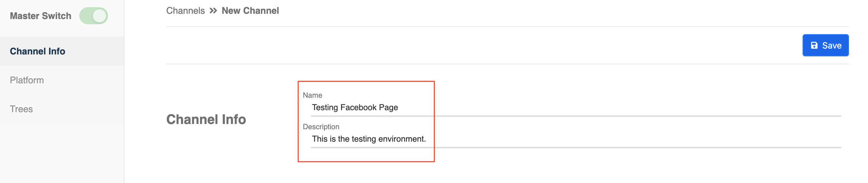The image size is (868, 183).
Task: Click the New Channel breadcrumb title
Action: pos(250,11)
